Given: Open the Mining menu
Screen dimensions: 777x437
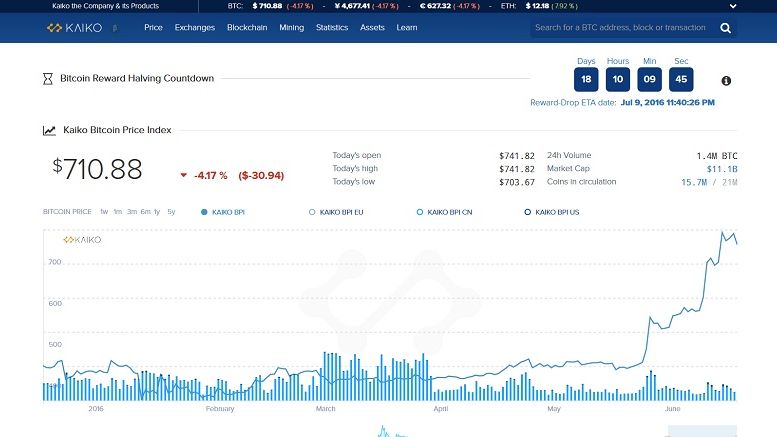Looking at the screenshot, I should pyautogui.click(x=291, y=28).
